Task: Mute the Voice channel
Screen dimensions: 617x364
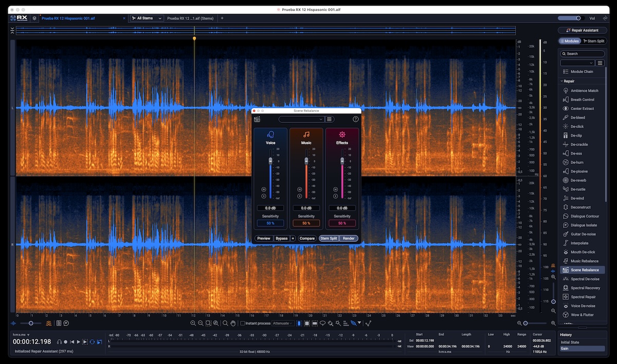Action: point(264,189)
